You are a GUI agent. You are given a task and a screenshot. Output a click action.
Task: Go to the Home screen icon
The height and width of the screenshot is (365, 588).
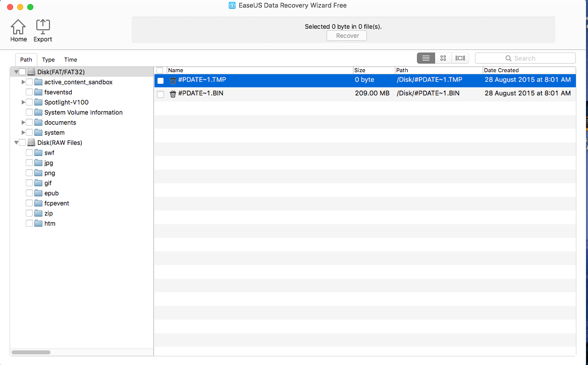click(18, 27)
